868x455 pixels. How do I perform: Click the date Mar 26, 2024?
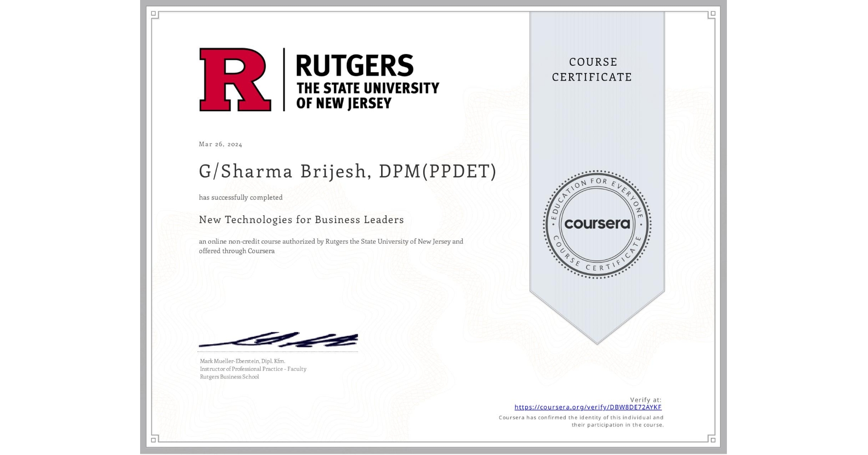[220, 144]
